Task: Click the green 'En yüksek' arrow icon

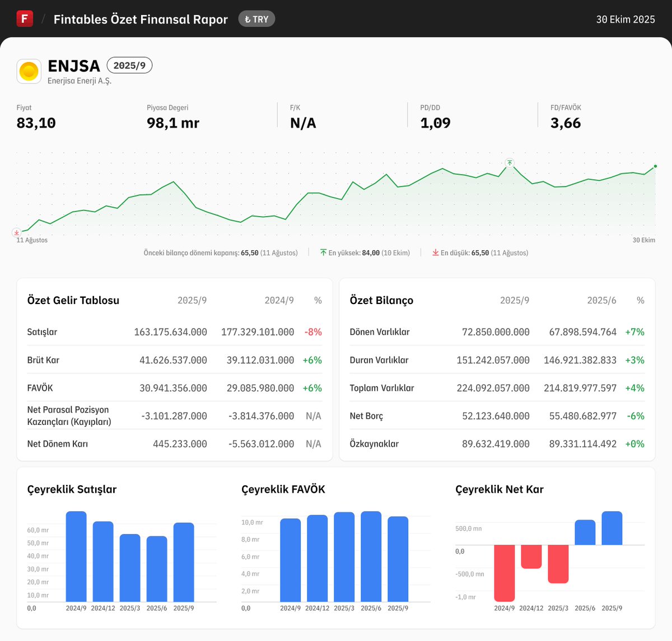Action: click(x=324, y=252)
